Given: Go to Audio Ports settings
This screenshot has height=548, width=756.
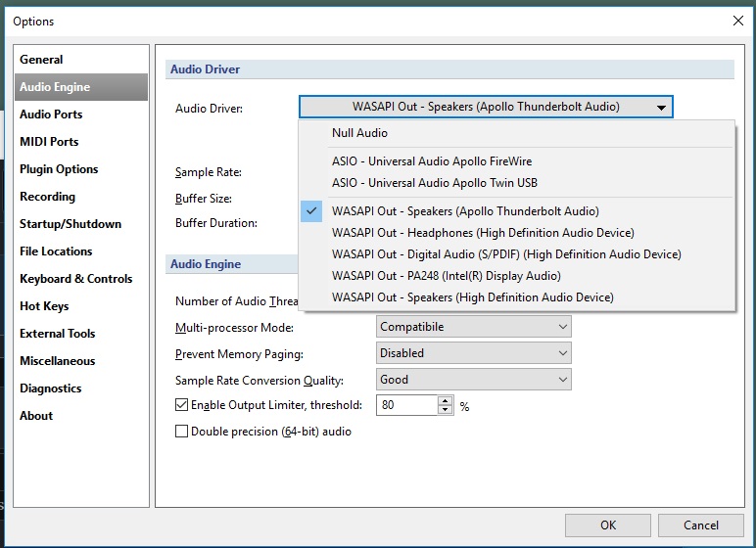Looking at the screenshot, I should pos(81,114).
